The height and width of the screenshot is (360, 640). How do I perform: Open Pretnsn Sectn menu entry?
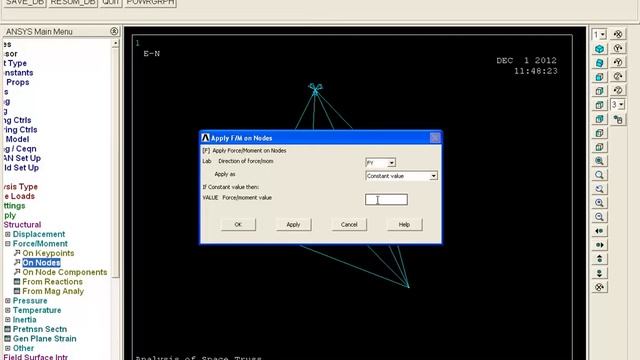pyautogui.click(x=40, y=329)
